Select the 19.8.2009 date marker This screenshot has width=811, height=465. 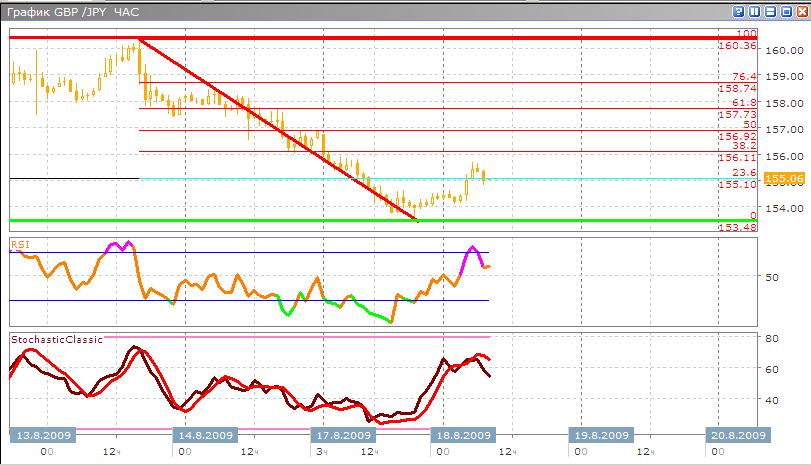click(x=600, y=435)
